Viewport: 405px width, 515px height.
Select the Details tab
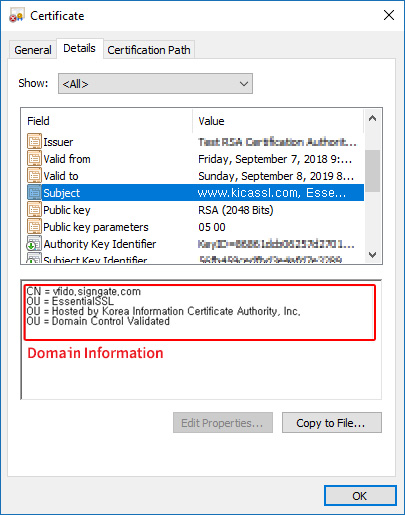click(79, 49)
